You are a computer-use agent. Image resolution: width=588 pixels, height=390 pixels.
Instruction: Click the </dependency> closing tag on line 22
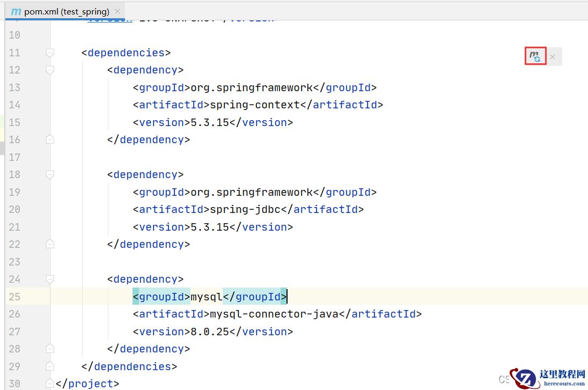(x=149, y=244)
